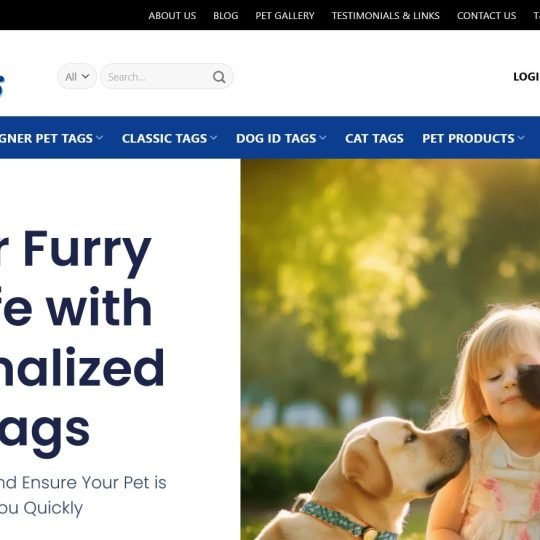Viewport: 540px width, 540px height.
Task: Click the hero headline about pet tags
Action: pyautogui.click(x=82, y=343)
